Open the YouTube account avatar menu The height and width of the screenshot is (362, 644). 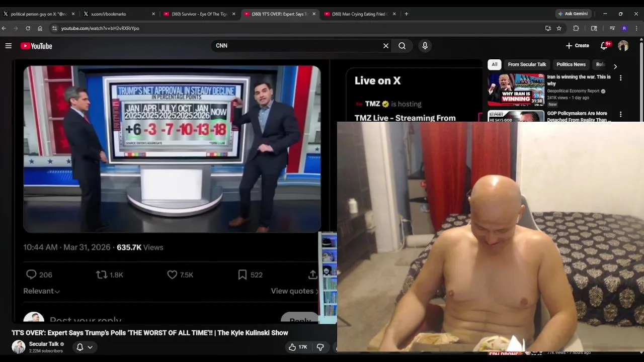(623, 46)
